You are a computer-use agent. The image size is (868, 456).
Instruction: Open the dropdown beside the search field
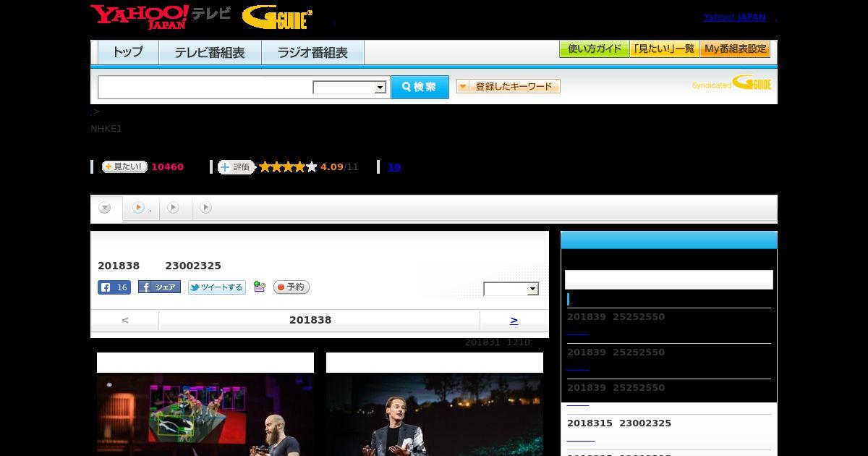tap(349, 88)
